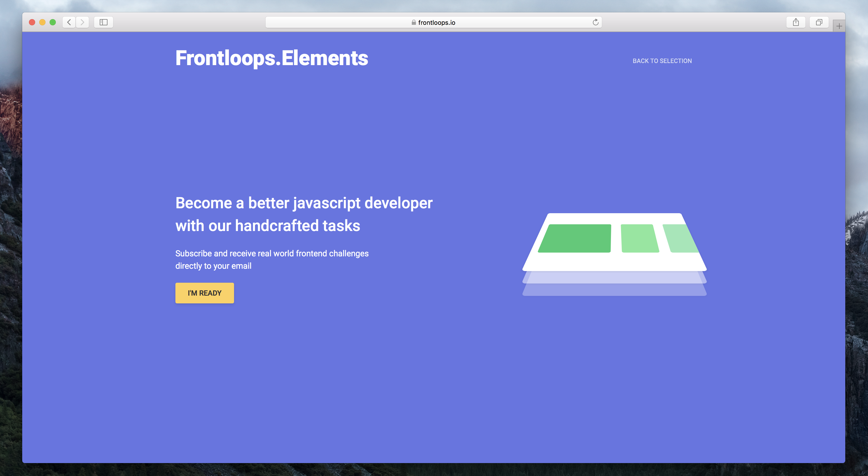
Task: Click the large dark green block in the illustration
Action: point(575,238)
